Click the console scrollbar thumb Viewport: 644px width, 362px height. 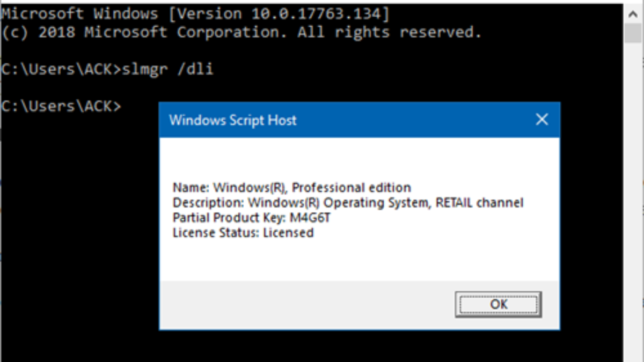(633, 31)
